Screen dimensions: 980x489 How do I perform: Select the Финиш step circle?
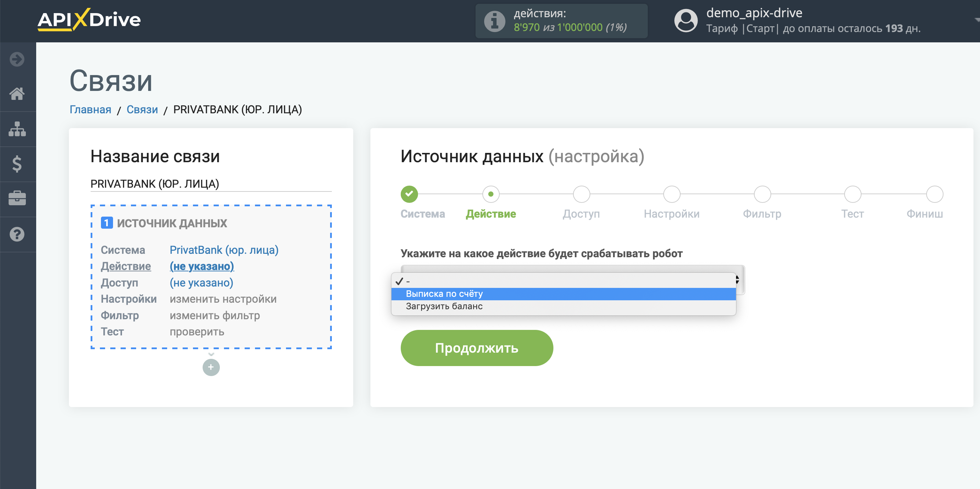pyautogui.click(x=935, y=194)
